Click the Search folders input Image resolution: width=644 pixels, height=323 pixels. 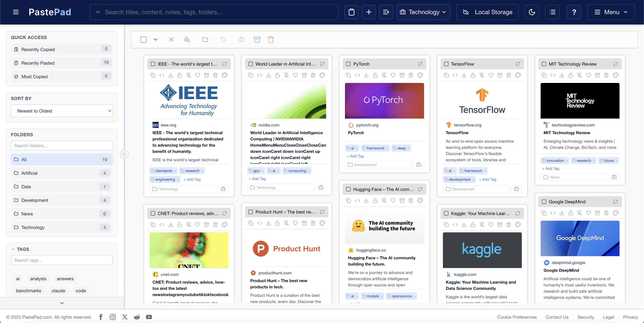point(62,146)
